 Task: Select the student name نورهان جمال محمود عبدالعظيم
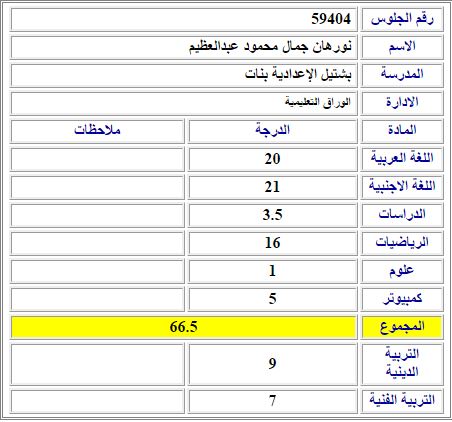tap(270, 46)
